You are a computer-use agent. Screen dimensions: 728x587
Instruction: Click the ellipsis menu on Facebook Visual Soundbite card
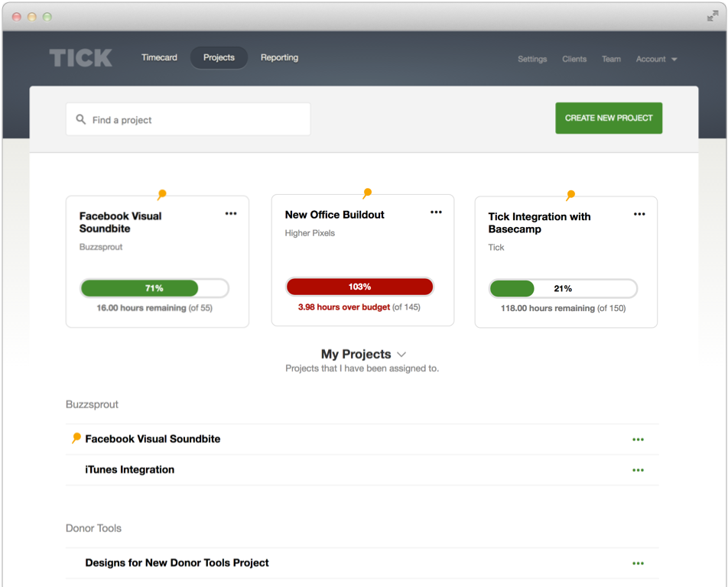231,214
